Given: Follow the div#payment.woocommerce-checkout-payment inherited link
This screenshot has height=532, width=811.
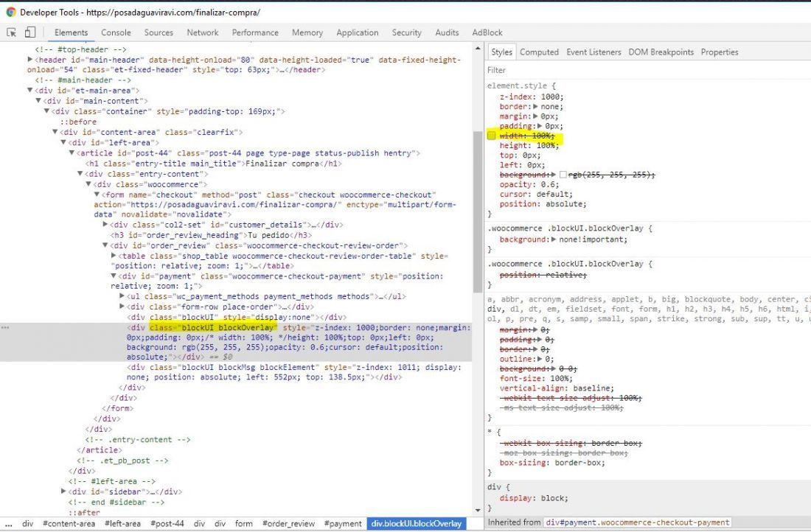Looking at the screenshot, I should pyautogui.click(x=637, y=522).
